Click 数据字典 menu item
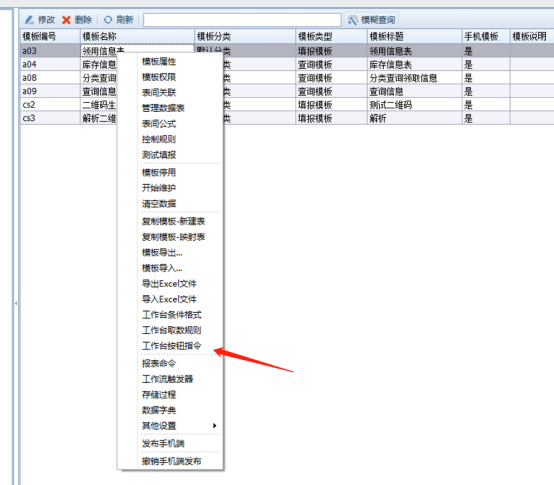This screenshot has height=485, width=554. point(159,410)
